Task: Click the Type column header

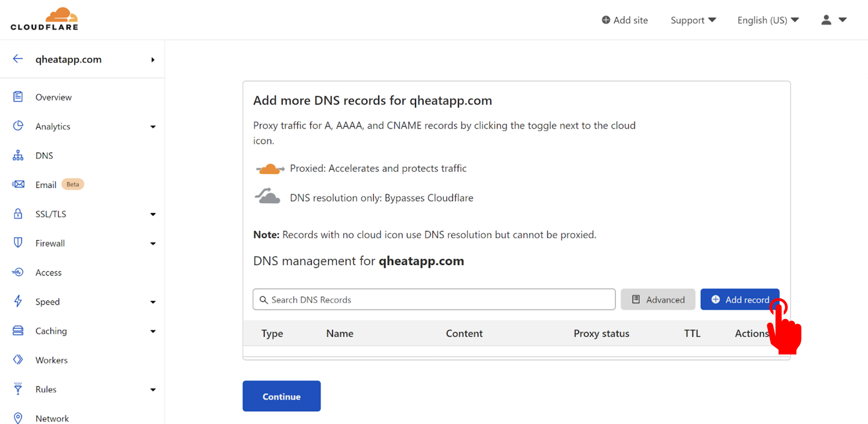Action: click(x=272, y=333)
